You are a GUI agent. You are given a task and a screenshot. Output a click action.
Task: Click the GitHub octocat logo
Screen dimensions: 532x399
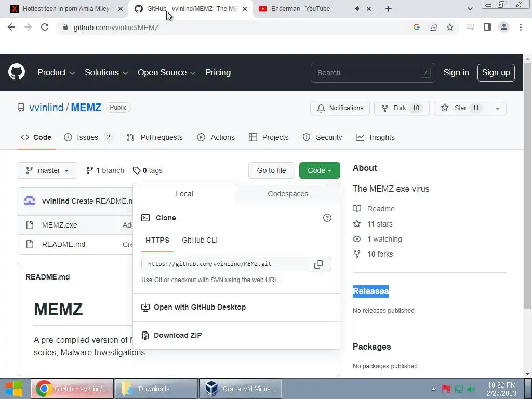click(x=16, y=72)
